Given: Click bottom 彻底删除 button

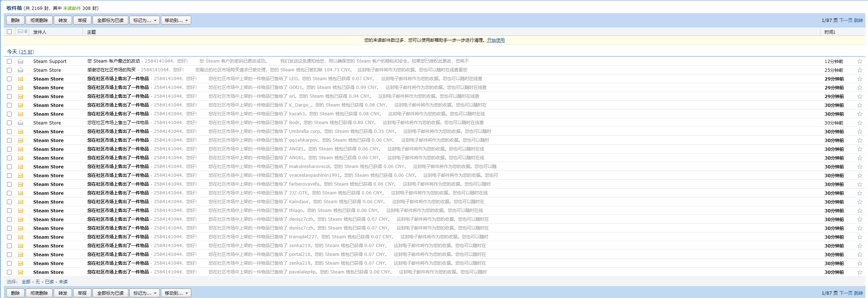Looking at the screenshot, I should pyautogui.click(x=39, y=293).
